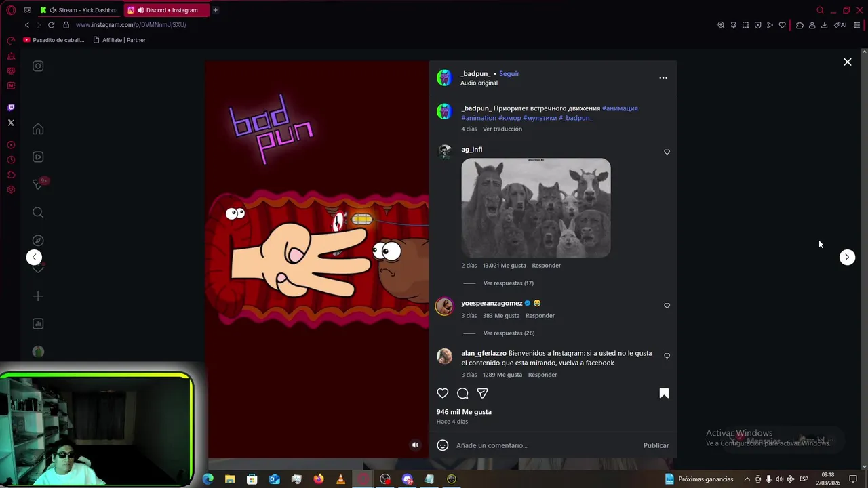The height and width of the screenshot is (488, 868).
Task: Open the send flow arrow icon
Action: (770, 25)
